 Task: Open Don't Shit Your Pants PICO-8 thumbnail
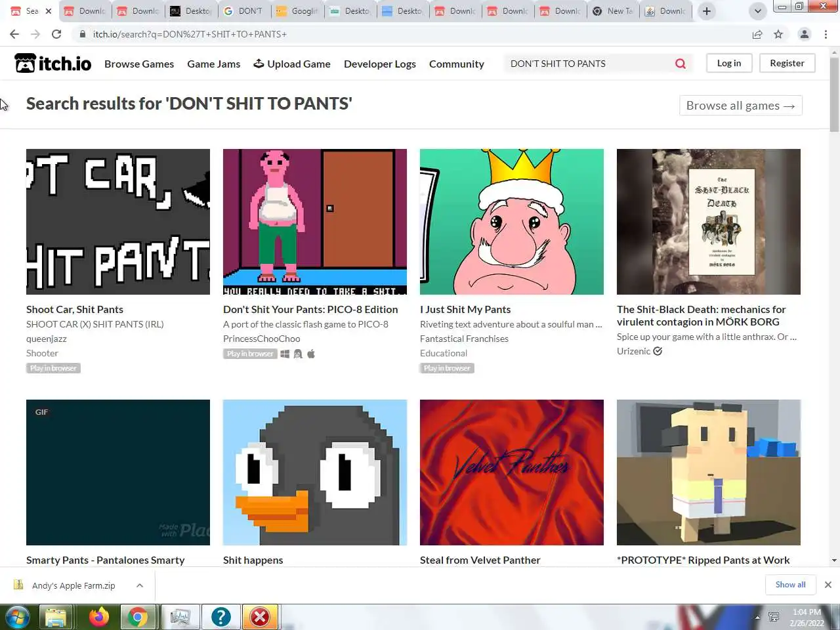tap(315, 222)
